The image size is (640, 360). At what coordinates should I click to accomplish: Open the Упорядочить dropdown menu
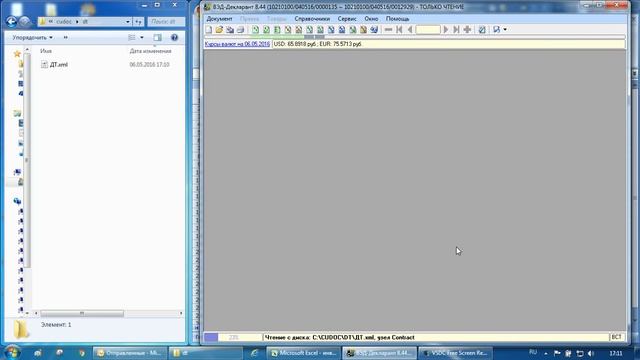click(32, 38)
